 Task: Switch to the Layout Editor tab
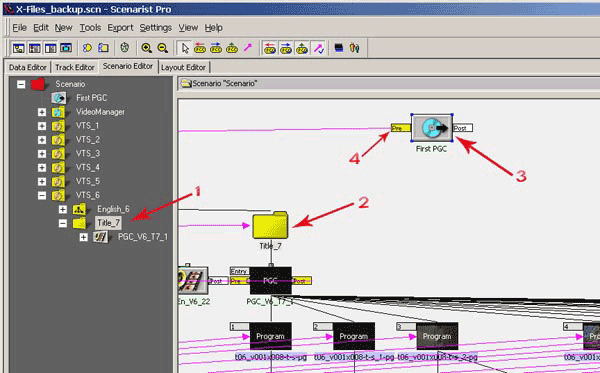[183, 67]
